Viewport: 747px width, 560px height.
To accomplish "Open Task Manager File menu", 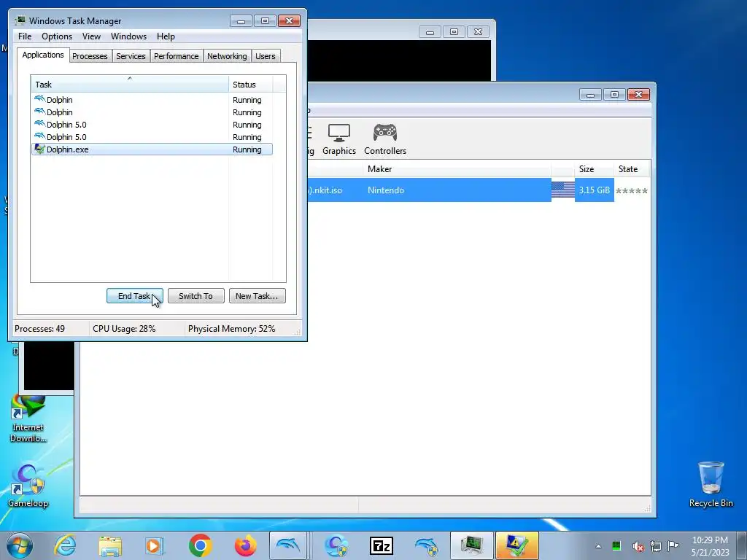I will pyautogui.click(x=25, y=36).
